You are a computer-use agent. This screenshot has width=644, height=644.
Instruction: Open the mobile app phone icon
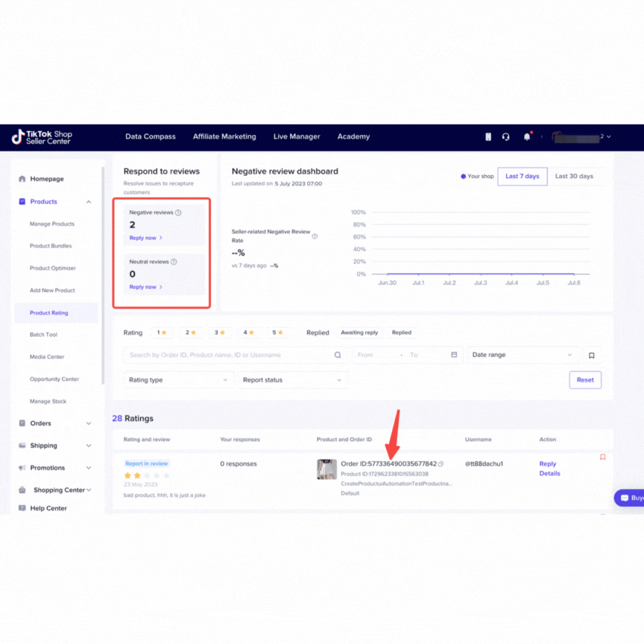click(488, 136)
